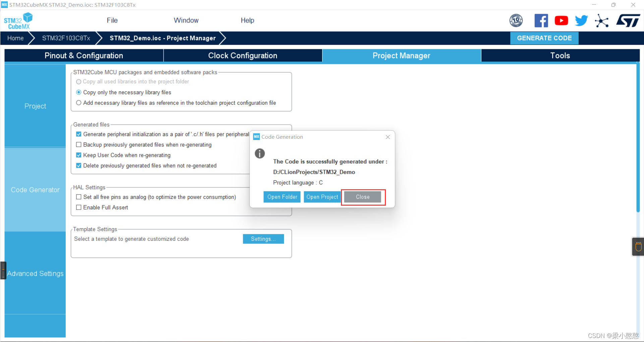Open the File menu
The image size is (644, 342).
click(x=112, y=20)
